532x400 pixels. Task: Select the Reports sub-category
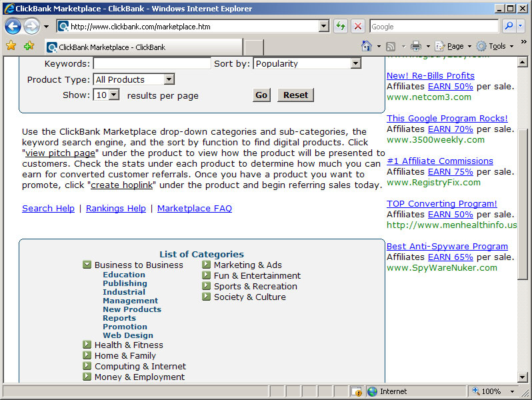point(119,318)
